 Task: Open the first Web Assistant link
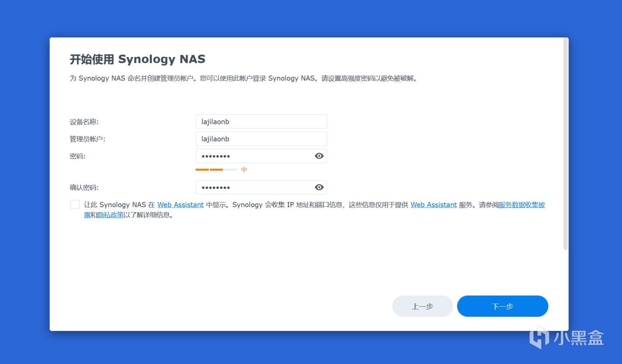click(x=180, y=205)
